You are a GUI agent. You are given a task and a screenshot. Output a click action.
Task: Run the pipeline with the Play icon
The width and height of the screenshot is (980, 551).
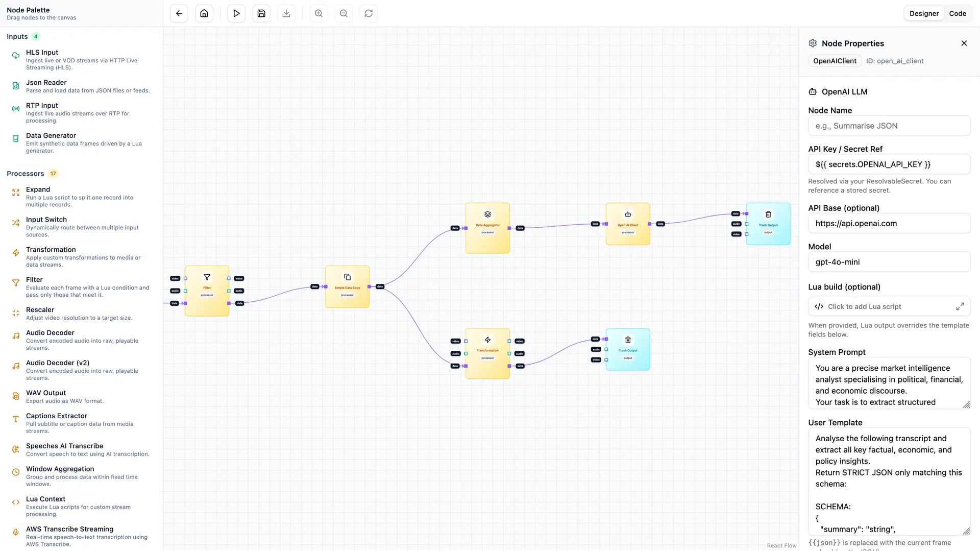pyautogui.click(x=236, y=13)
